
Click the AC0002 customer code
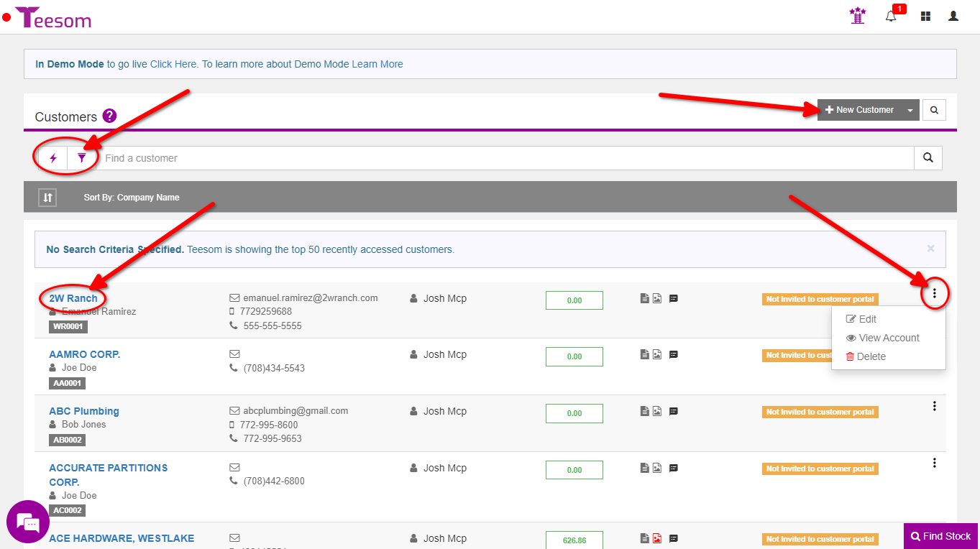click(x=68, y=510)
